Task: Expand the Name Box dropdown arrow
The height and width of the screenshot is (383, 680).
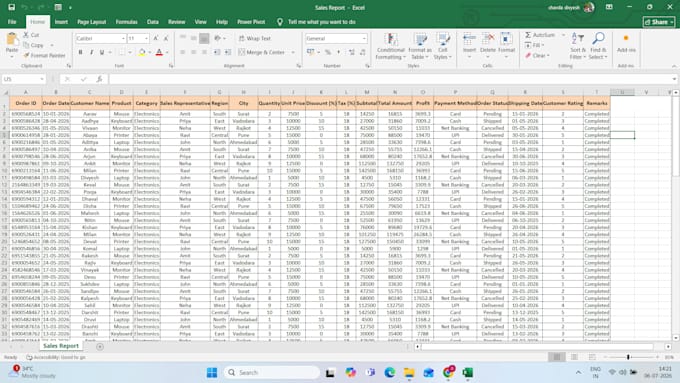Action: (42, 79)
